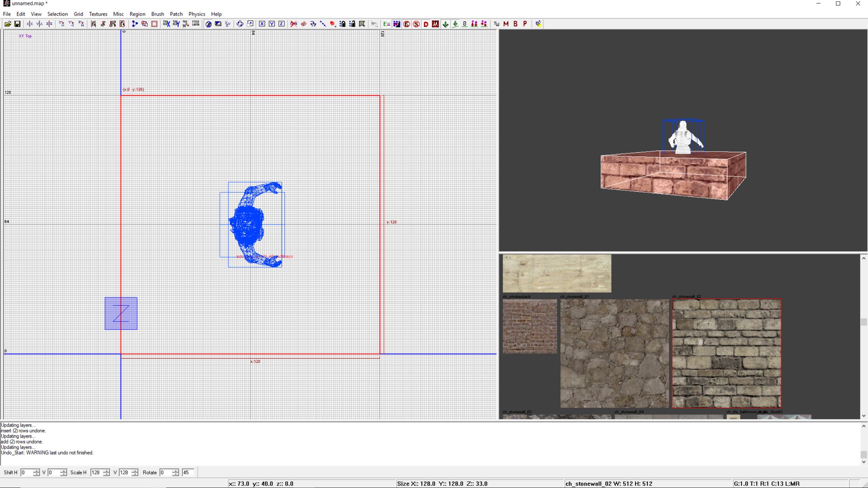
Task: Click the red P toolbar icon
Action: point(525,24)
